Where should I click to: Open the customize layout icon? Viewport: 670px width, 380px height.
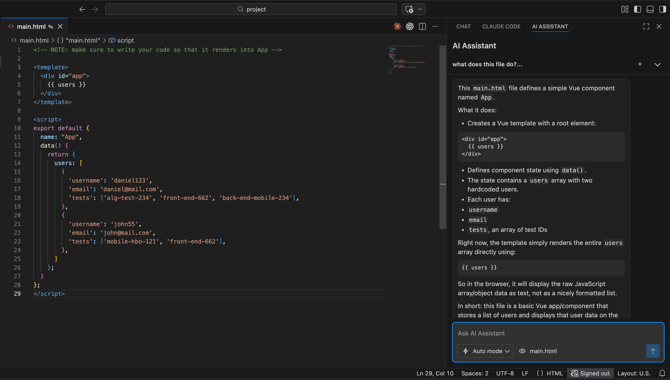point(625,9)
